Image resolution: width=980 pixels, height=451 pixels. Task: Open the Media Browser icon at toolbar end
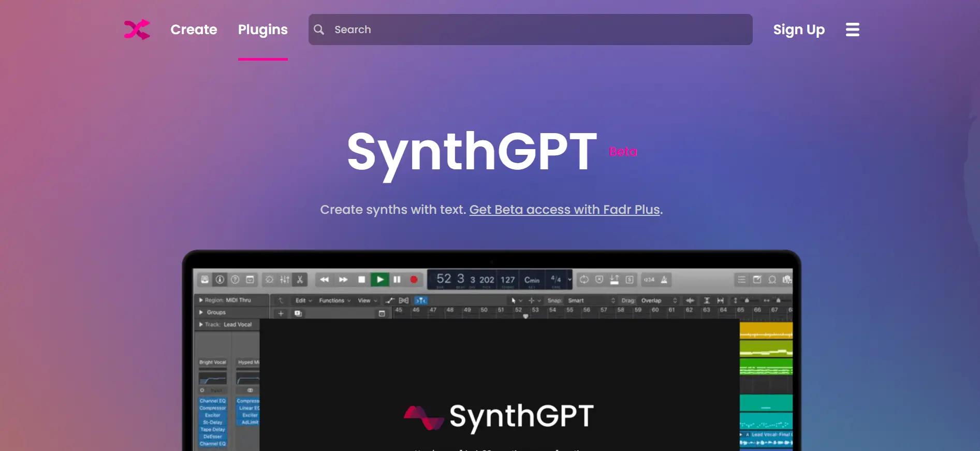(x=787, y=280)
